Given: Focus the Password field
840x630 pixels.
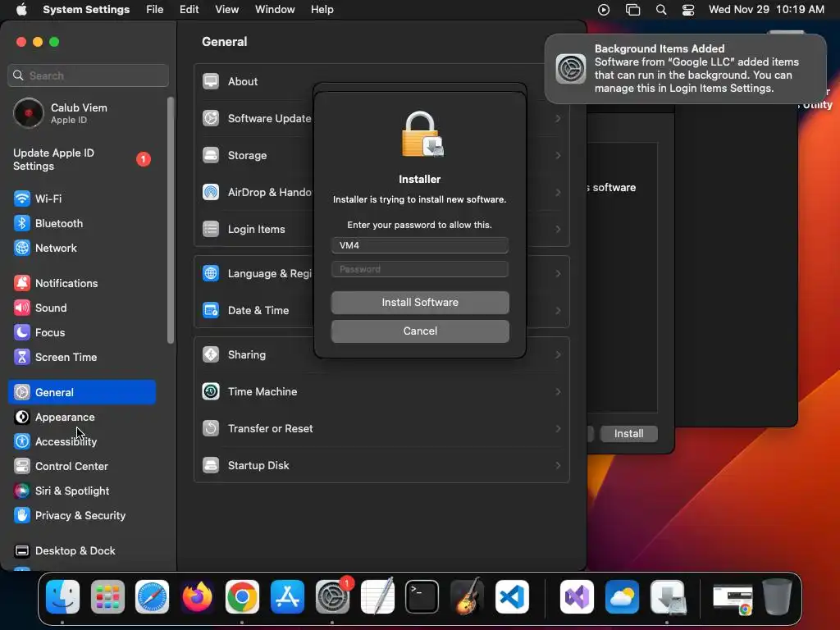Looking at the screenshot, I should [x=420, y=269].
